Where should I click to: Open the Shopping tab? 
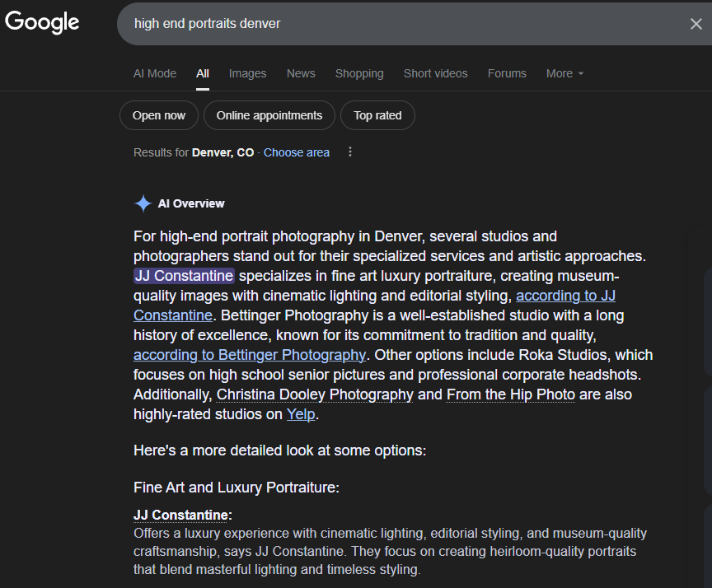tap(359, 73)
